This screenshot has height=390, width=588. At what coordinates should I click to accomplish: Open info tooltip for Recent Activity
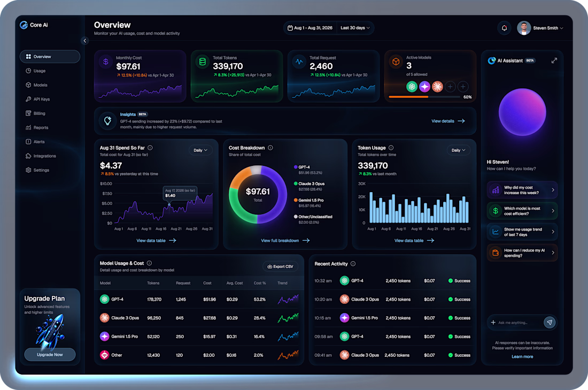coord(353,264)
